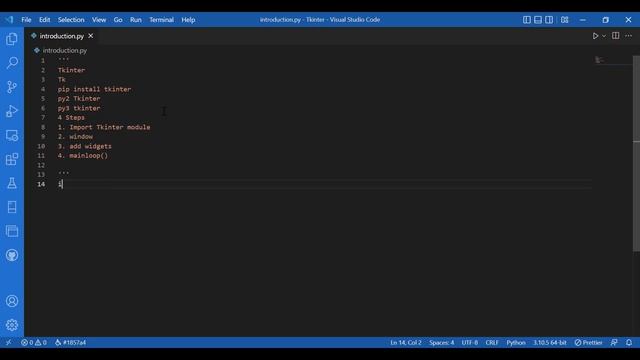Open the Manage settings gear
This screenshot has height=360, width=640.
pyautogui.click(x=12, y=325)
